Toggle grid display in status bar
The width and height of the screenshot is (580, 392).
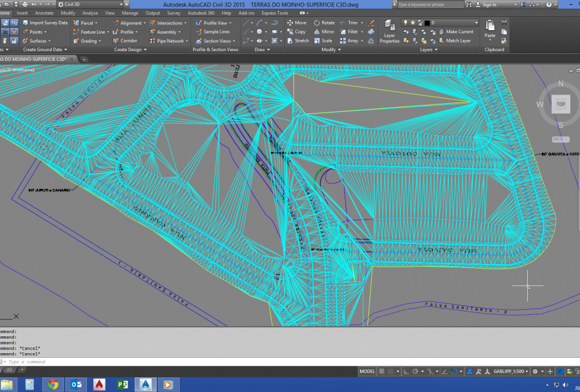click(382, 371)
